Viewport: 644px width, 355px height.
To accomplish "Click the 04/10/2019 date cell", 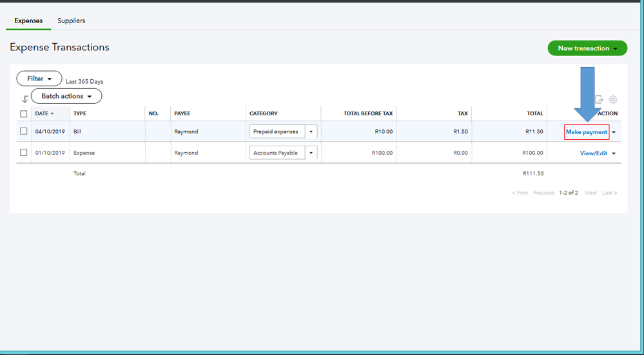I will (x=50, y=131).
